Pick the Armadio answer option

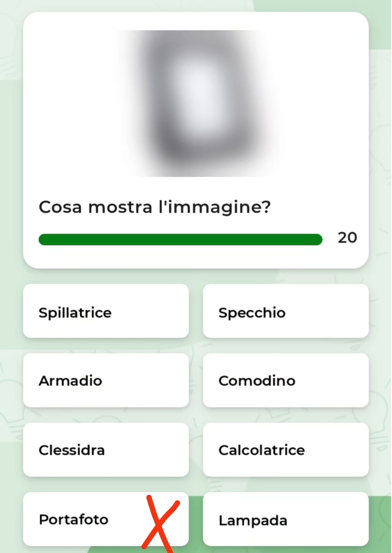pos(106,380)
